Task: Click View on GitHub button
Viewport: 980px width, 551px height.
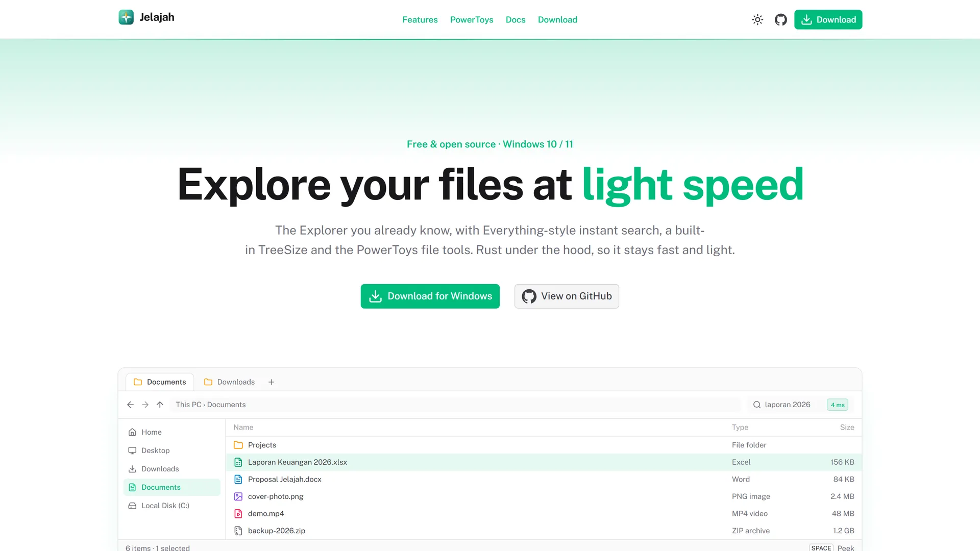Action: click(x=567, y=296)
